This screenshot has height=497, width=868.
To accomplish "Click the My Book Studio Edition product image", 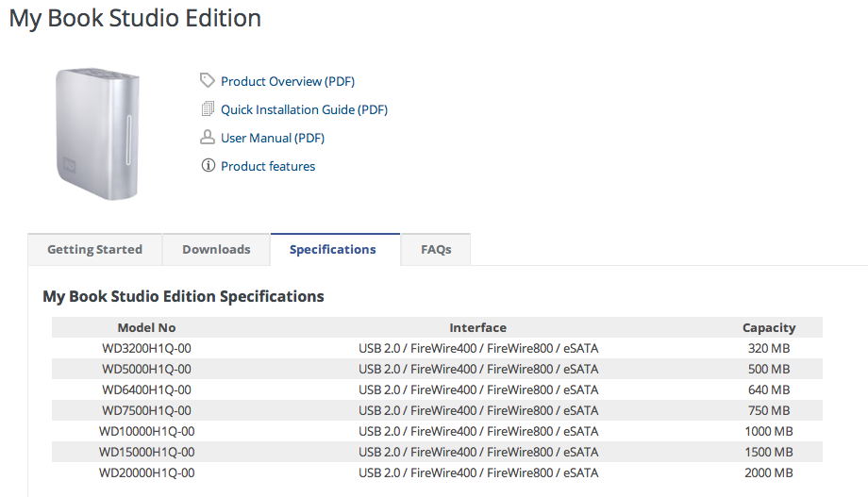I will tap(97, 133).
